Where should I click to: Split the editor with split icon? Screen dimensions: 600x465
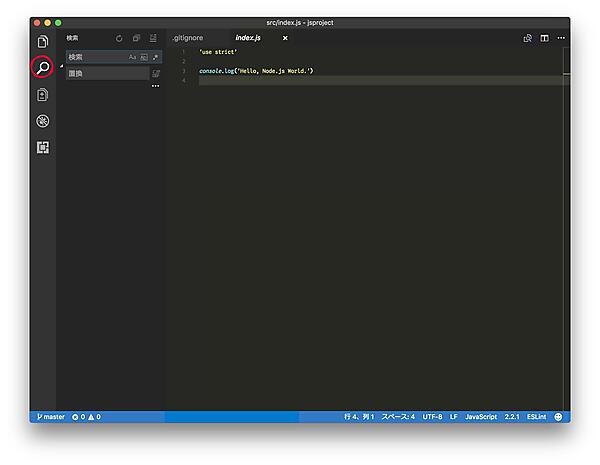pos(544,38)
